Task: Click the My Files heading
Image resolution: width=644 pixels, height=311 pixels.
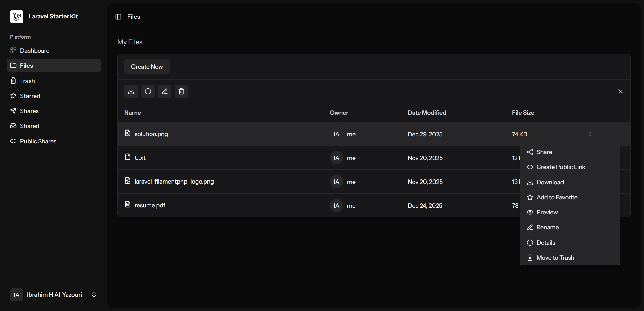Action: click(130, 42)
